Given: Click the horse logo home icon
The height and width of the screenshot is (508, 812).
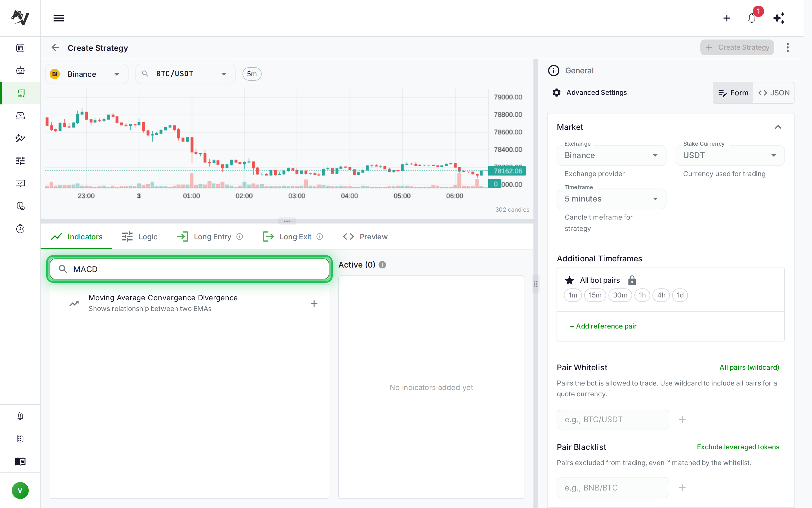Looking at the screenshot, I should point(20,18).
